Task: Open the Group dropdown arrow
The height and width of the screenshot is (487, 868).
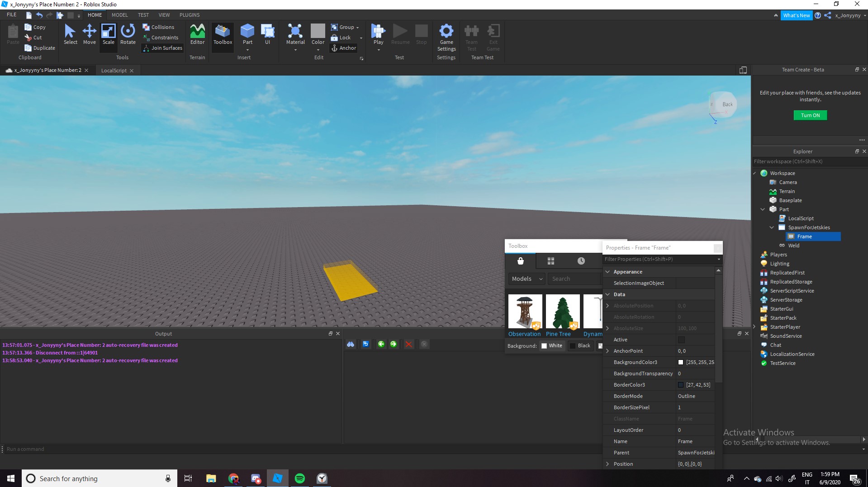Action: [x=357, y=28]
